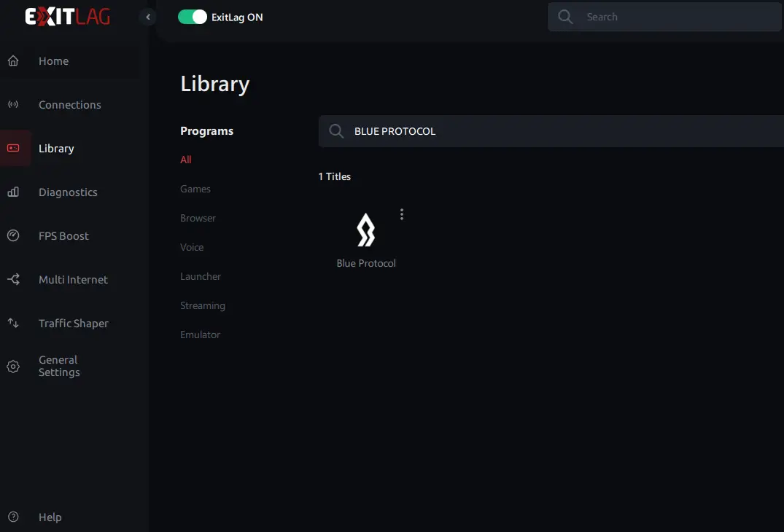784x532 pixels.
Task: Open the Help section
Action: (50, 517)
